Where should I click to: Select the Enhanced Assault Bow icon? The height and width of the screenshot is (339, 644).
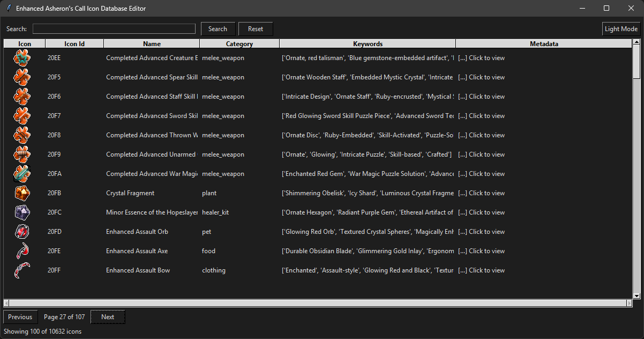(x=22, y=270)
